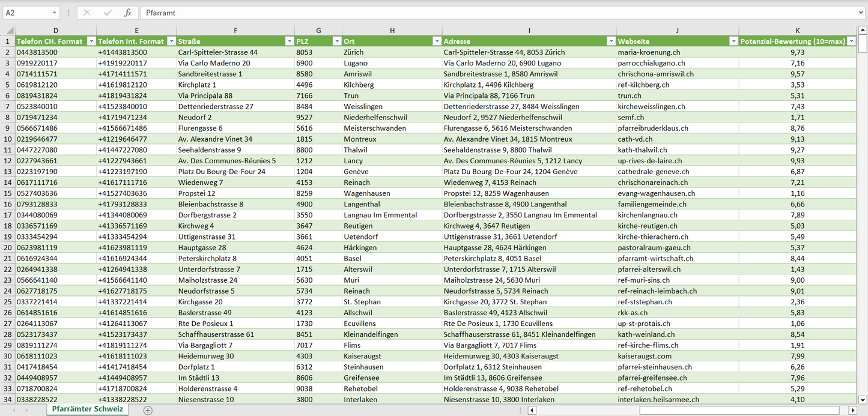Click the horizontal scrollbar right arrow

(852, 410)
